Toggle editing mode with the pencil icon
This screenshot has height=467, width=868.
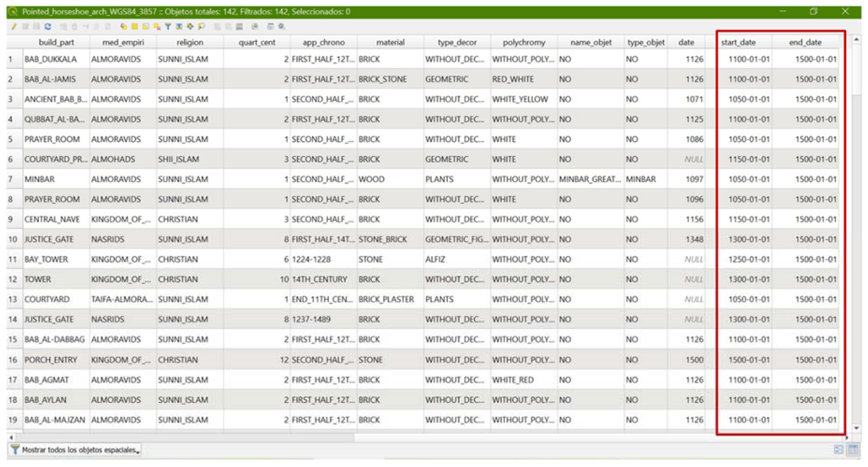point(14,26)
